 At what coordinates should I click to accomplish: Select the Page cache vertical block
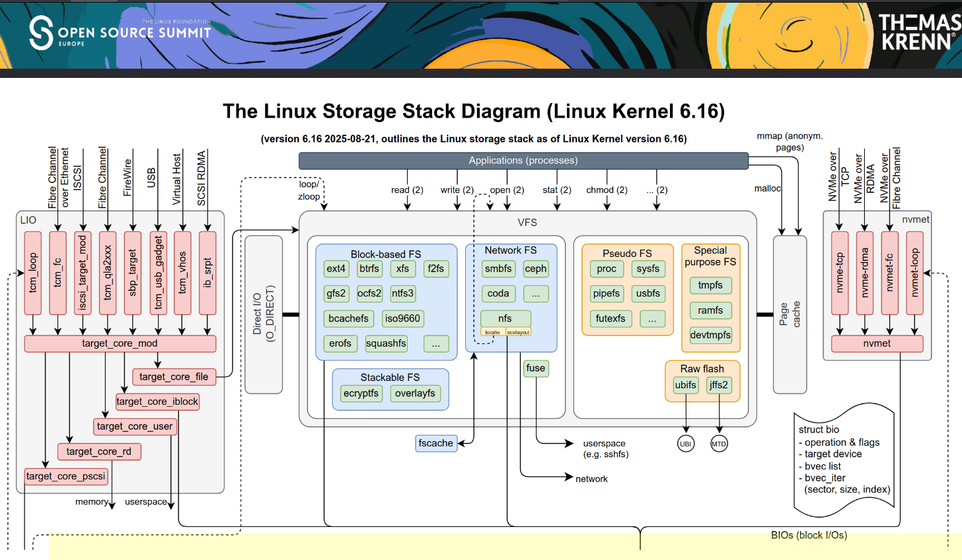coord(790,314)
